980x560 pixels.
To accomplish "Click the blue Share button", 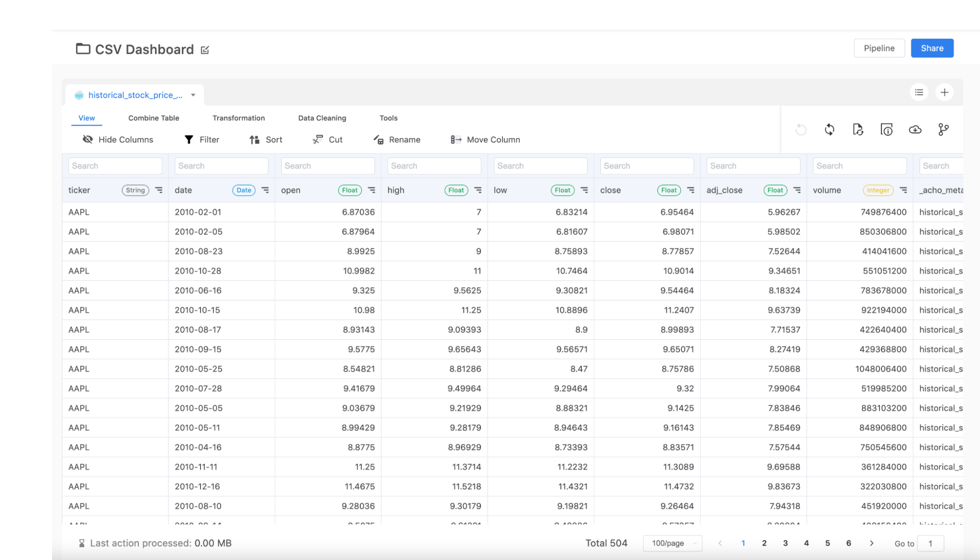I will (931, 48).
